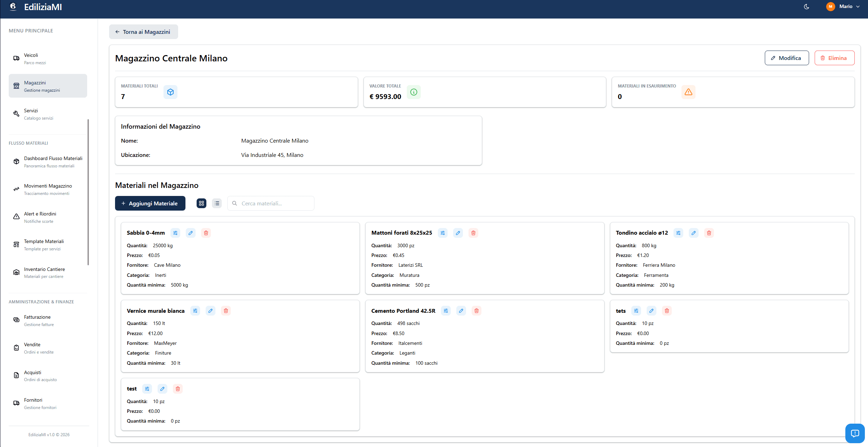This screenshot has height=447, width=868.
Task: Click edit pencil on Cemento Portland 42.5R
Action: pos(461,311)
